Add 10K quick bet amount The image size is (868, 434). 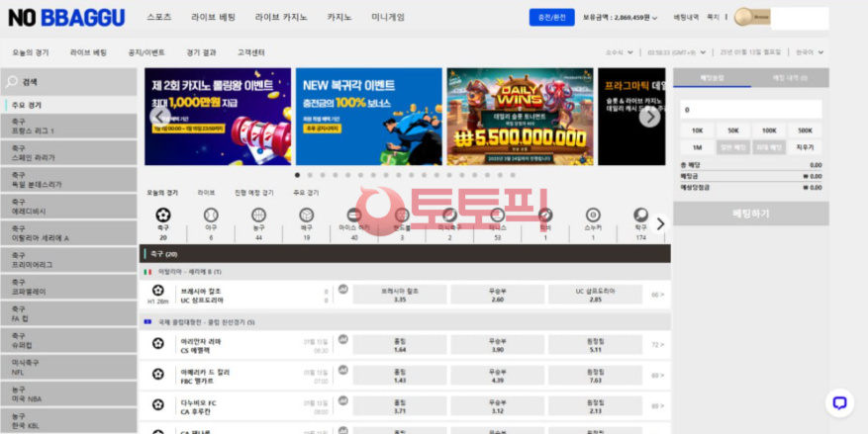[x=697, y=130]
